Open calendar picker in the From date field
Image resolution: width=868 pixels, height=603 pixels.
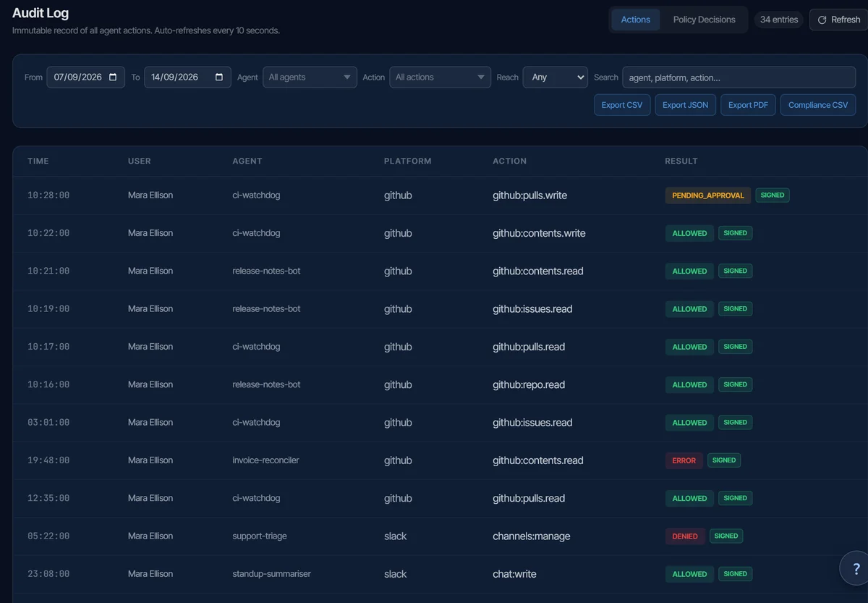tap(113, 77)
